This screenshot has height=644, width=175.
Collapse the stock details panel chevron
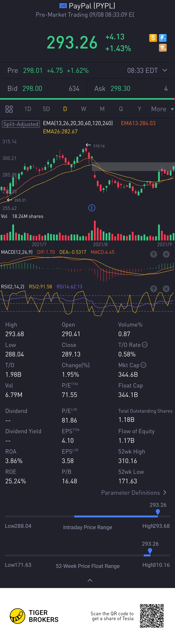[90, 580]
